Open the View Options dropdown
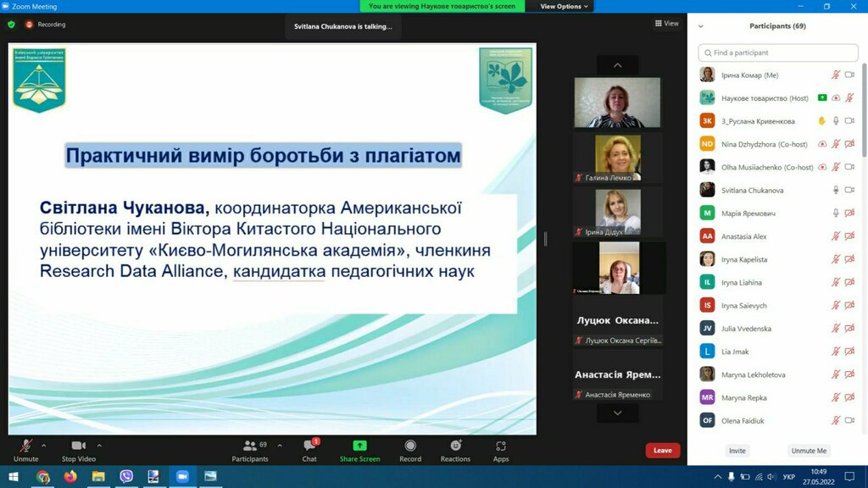Image resolution: width=868 pixels, height=488 pixels. click(x=565, y=6)
